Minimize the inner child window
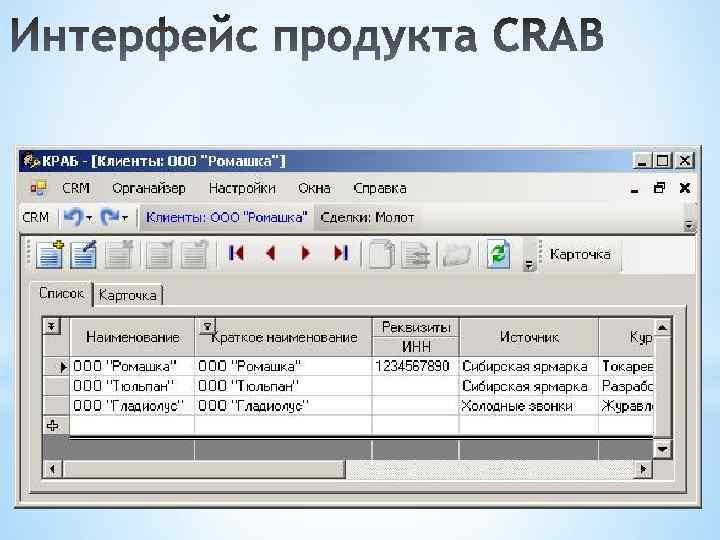Image resolution: width=720 pixels, height=540 pixels. tap(635, 189)
